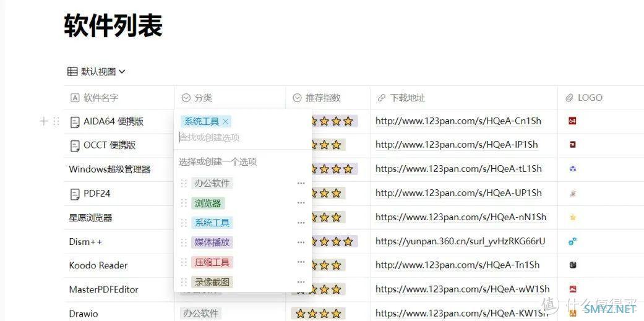Click the MasterPDFEditor logo thumbnail
Screen dimensions: 644x321
pyautogui.click(x=572, y=289)
